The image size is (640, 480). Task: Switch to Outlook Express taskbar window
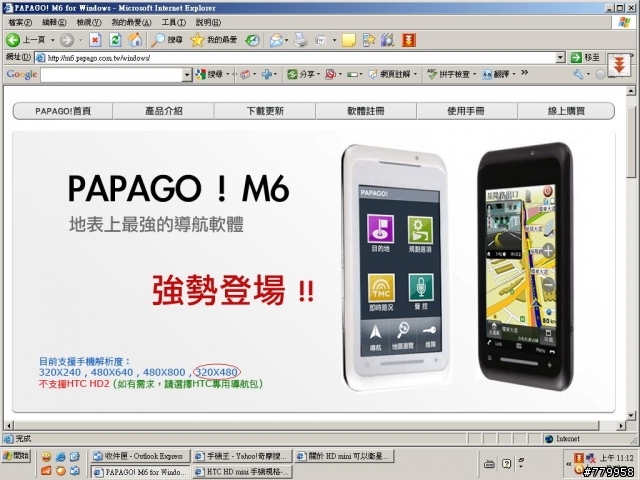[x=140, y=456]
